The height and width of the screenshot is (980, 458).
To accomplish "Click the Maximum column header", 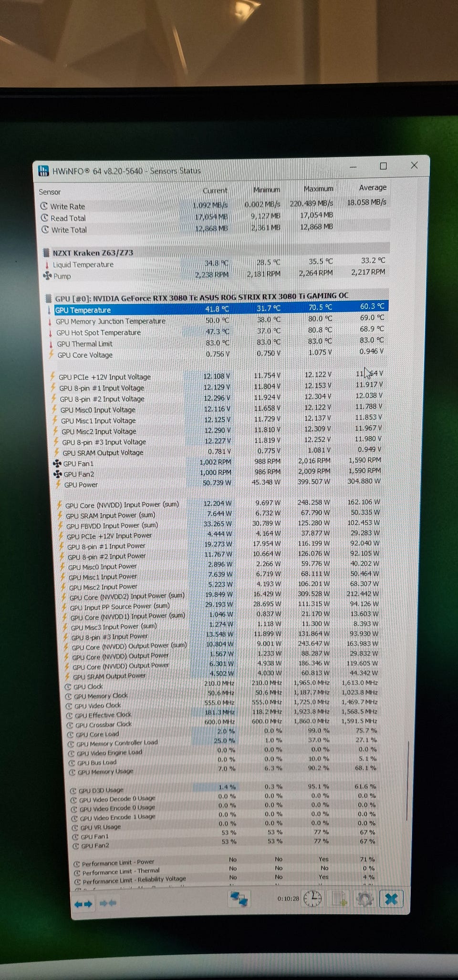I will (x=318, y=188).
